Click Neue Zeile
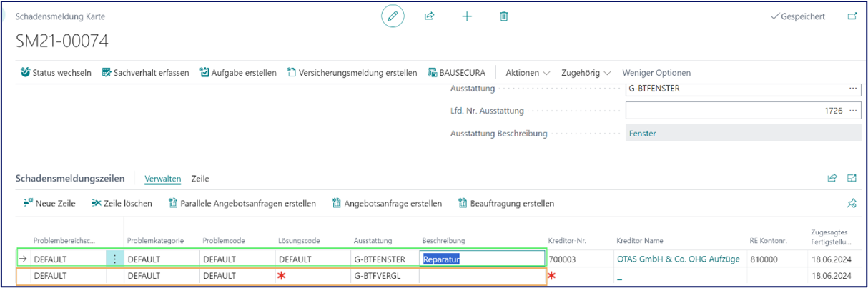868x288 pixels. coord(49,204)
